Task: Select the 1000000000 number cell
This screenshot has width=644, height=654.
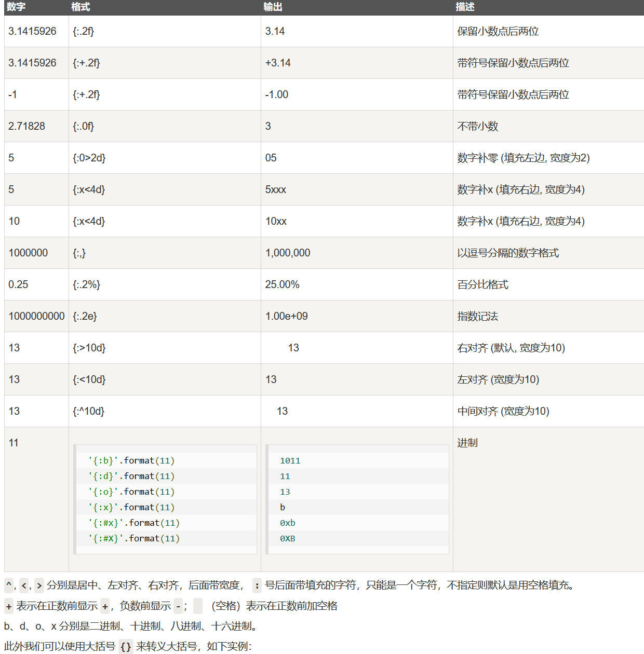Action: click(x=36, y=316)
